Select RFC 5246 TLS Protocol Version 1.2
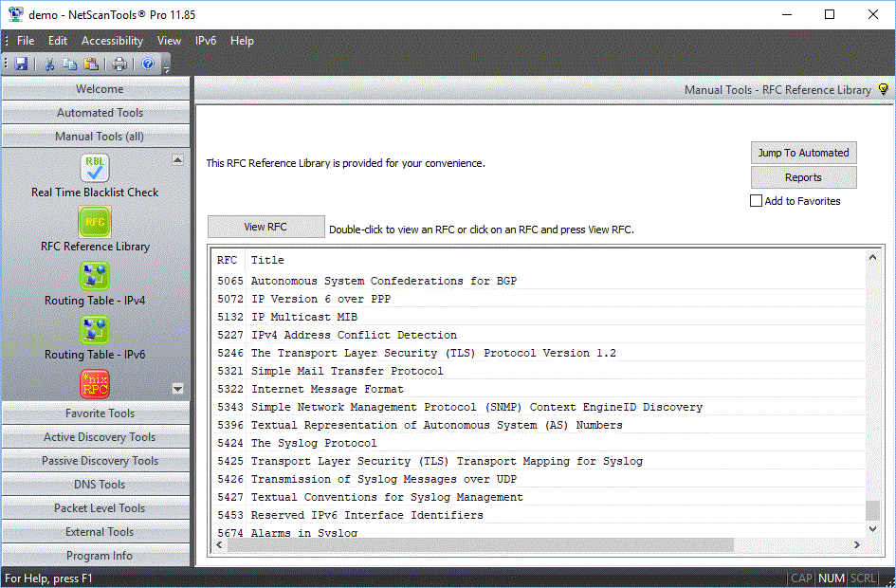This screenshot has width=896, height=588. click(x=539, y=353)
